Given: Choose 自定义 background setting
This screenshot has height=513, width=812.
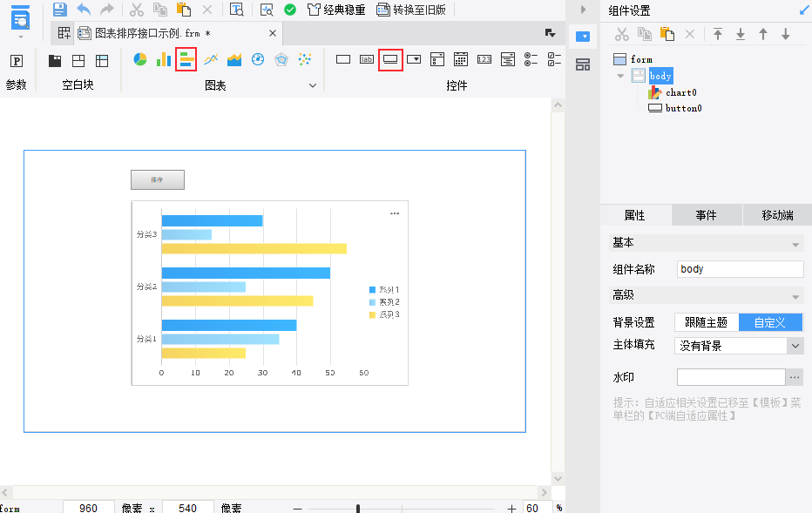Looking at the screenshot, I should pos(770,322).
